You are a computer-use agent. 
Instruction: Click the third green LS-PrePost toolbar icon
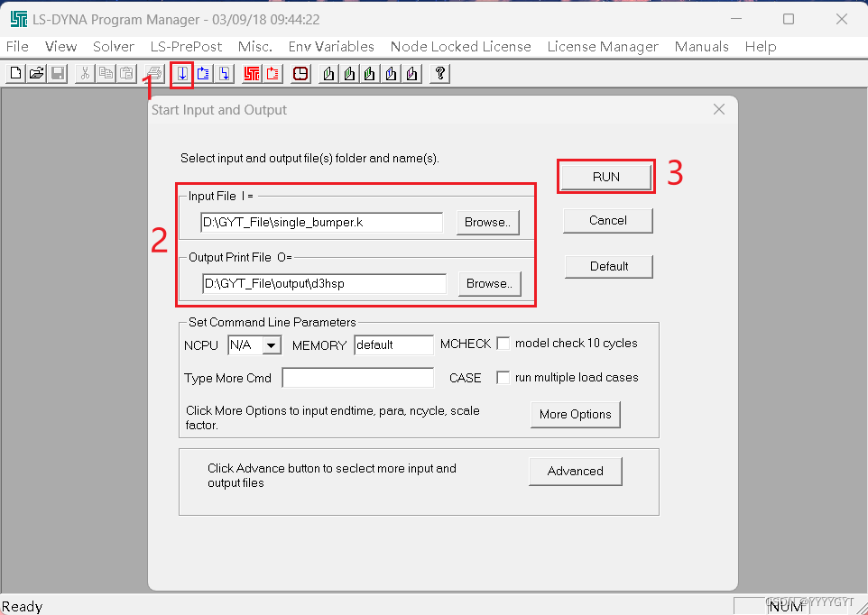tap(370, 74)
